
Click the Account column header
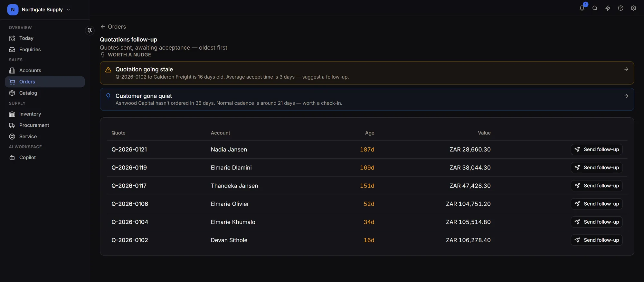click(x=221, y=133)
